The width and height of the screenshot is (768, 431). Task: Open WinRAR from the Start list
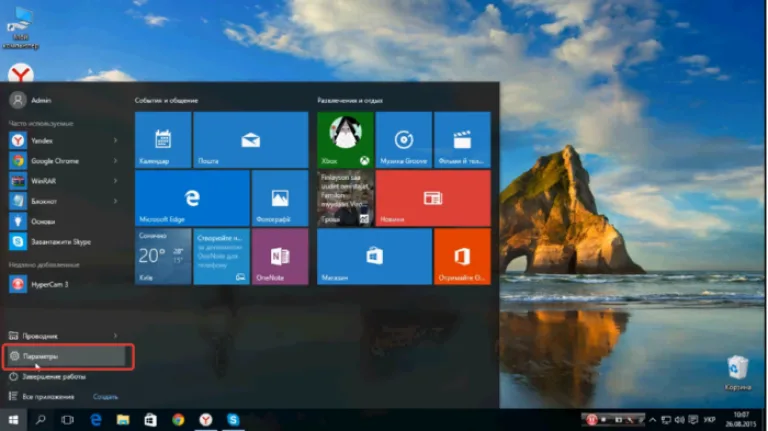coord(64,181)
